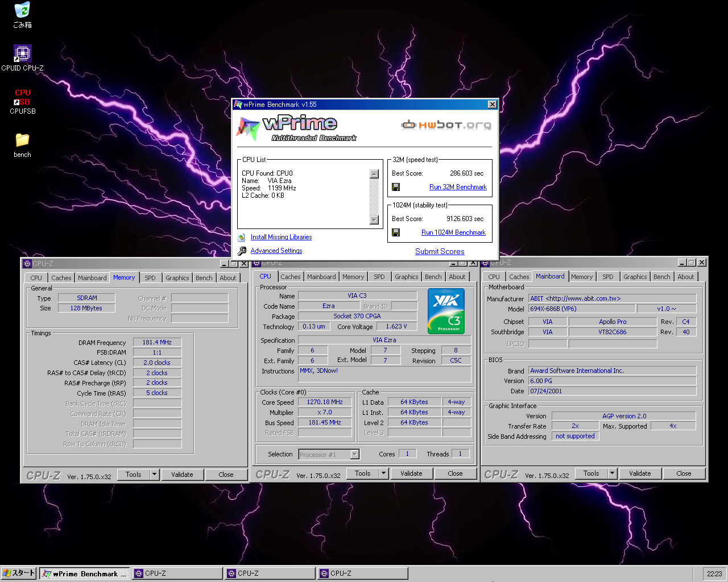Click the 9126.603 sec best score
Screen dimensions: 728x582
point(465,219)
